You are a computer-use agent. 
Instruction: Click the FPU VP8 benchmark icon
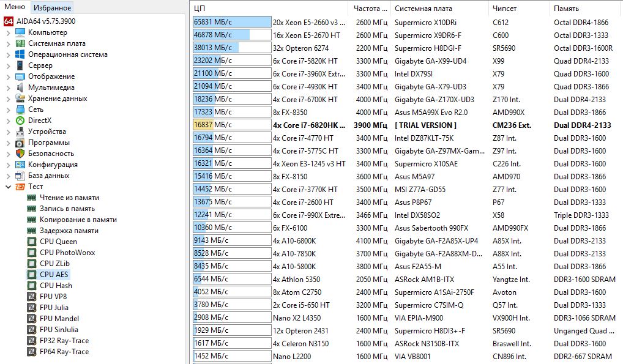point(31,297)
